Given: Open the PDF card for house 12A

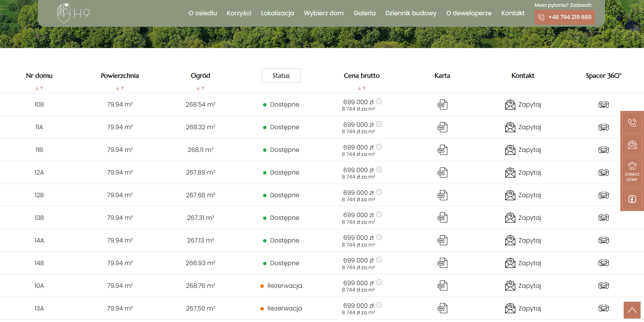Looking at the screenshot, I should coord(442,172).
